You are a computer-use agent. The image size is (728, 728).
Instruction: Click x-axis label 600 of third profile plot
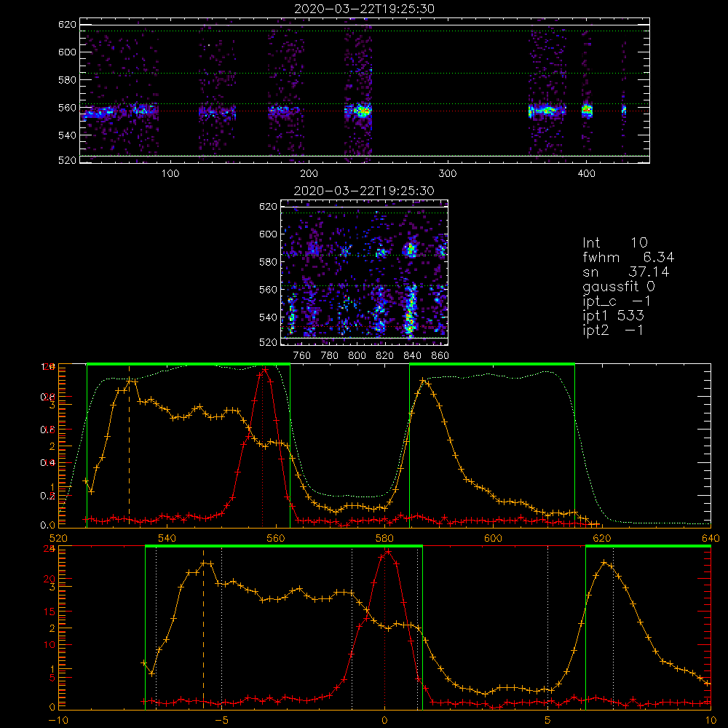(x=494, y=539)
